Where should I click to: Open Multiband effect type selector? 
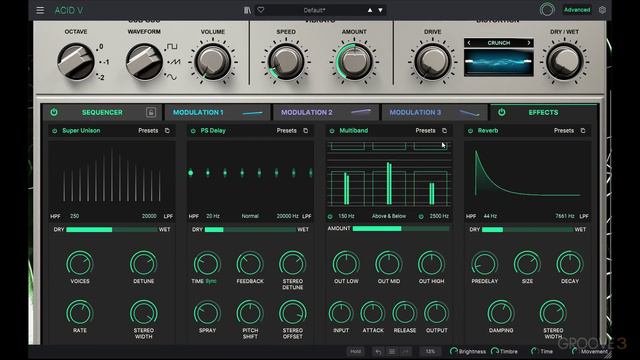coord(354,131)
